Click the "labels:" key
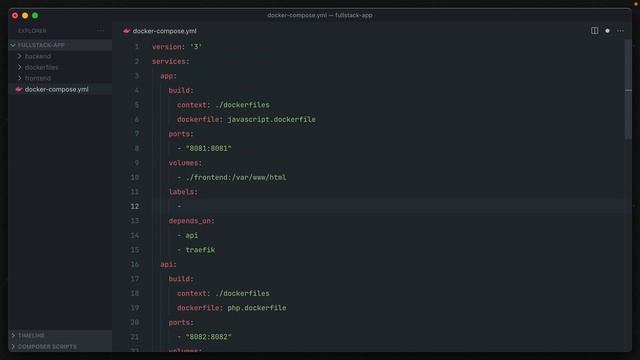This screenshot has height=360, width=640. (183, 192)
